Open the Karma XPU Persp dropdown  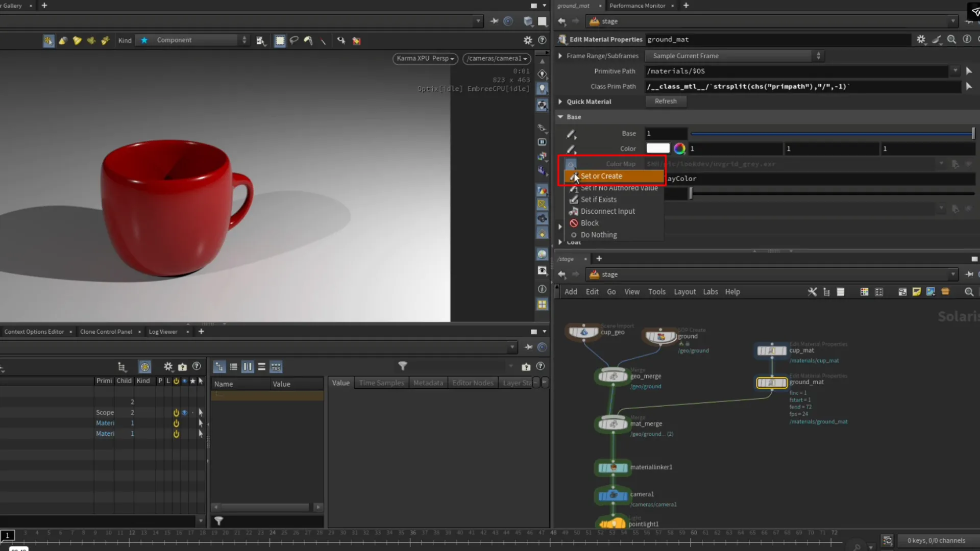(x=425, y=58)
